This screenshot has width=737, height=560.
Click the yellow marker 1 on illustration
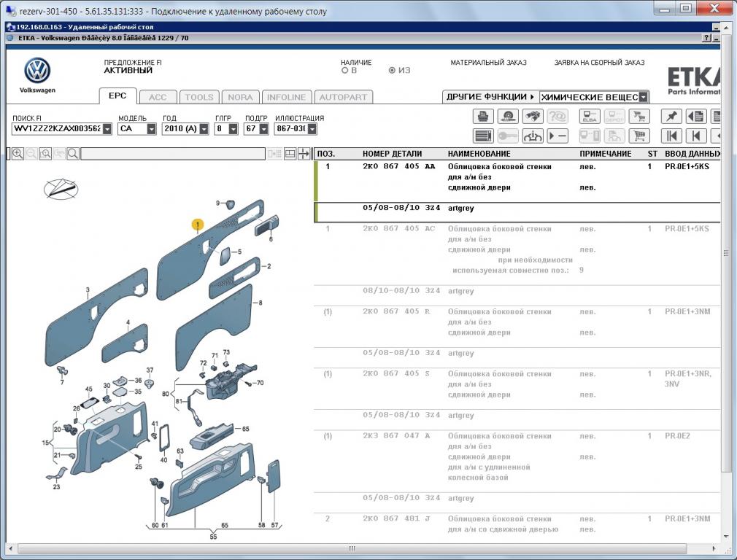tap(198, 225)
